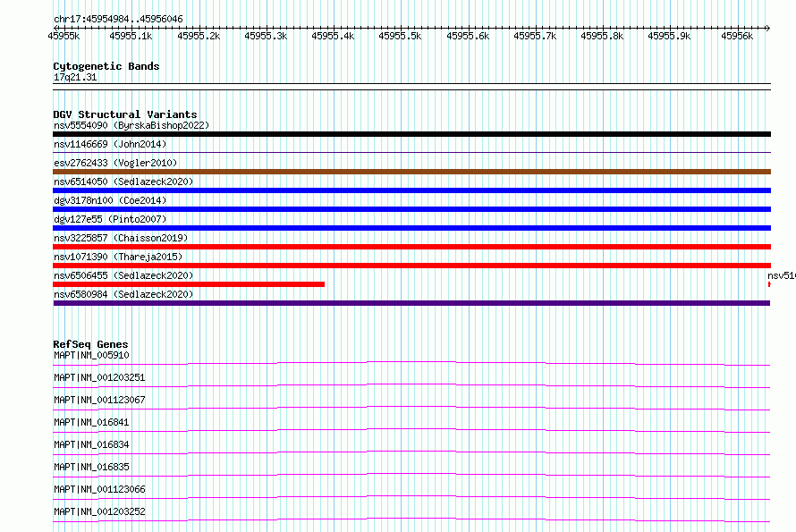Image resolution: width=796 pixels, height=532 pixels.
Task: Click the right arrow of the ruler
Action: point(768,29)
